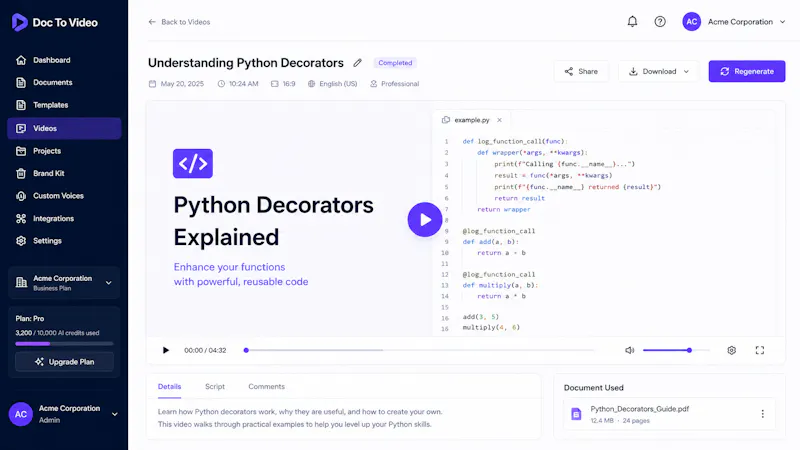Close the example.py tab
The image size is (800, 450).
pyautogui.click(x=499, y=120)
